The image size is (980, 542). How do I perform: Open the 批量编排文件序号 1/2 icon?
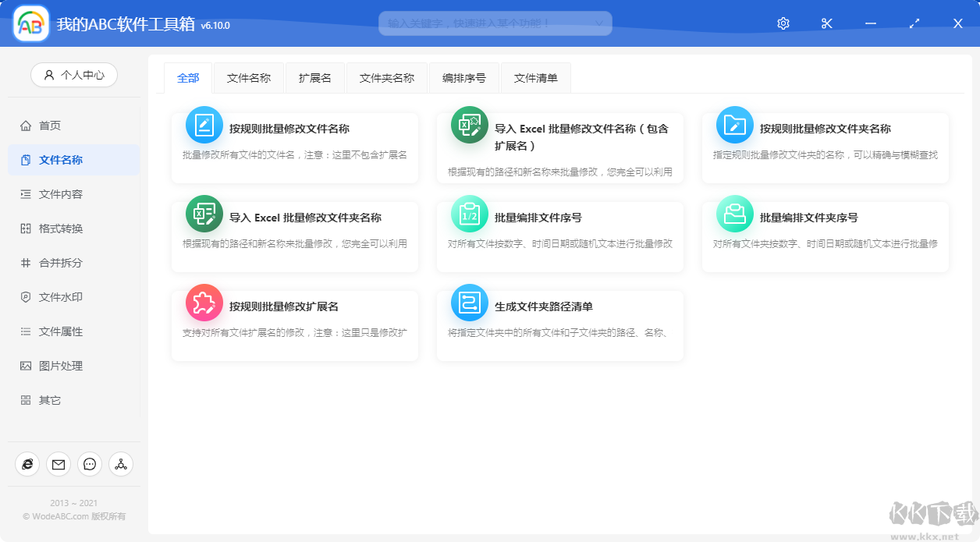[x=469, y=213]
